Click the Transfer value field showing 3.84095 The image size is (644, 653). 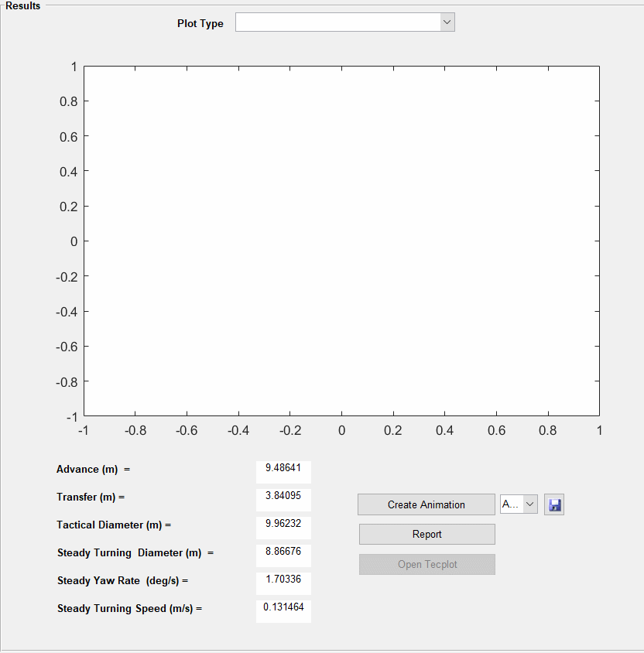[x=283, y=499]
